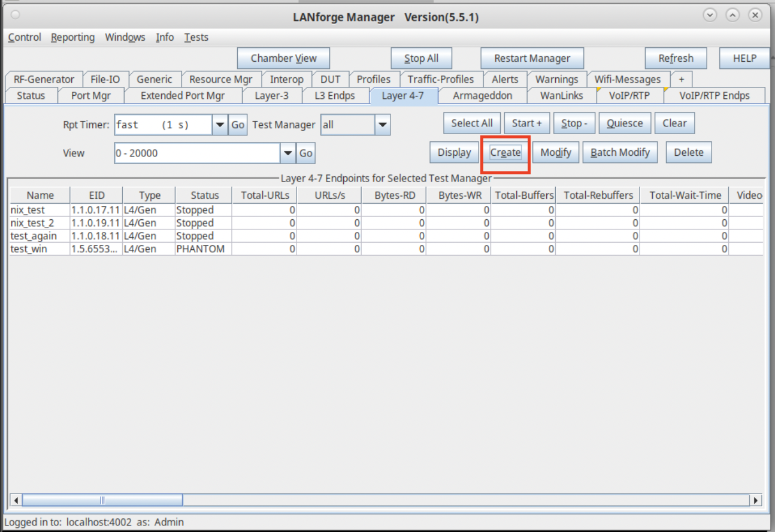Click the View 0 - 20000 field

[x=197, y=153]
